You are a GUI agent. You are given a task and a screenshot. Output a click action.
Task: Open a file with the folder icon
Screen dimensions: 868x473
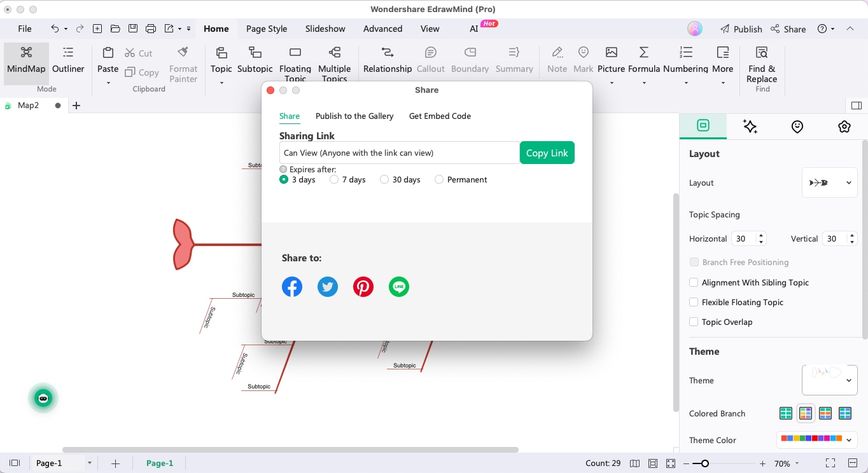click(x=115, y=29)
